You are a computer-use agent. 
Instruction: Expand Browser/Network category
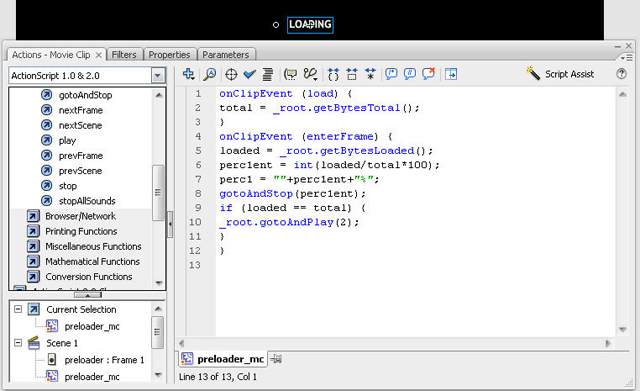coord(80,216)
